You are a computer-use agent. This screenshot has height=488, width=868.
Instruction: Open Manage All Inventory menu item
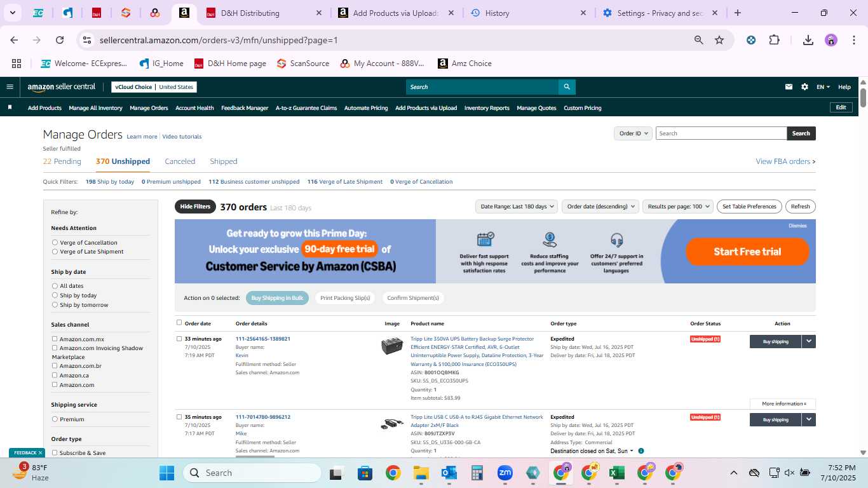pyautogui.click(x=95, y=108)
